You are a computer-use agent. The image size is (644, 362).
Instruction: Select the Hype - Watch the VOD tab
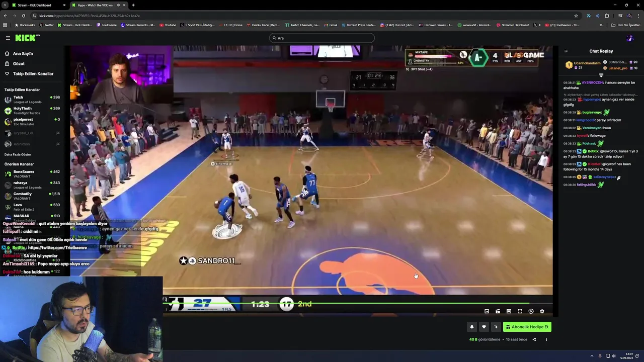[x=99, y=5]
